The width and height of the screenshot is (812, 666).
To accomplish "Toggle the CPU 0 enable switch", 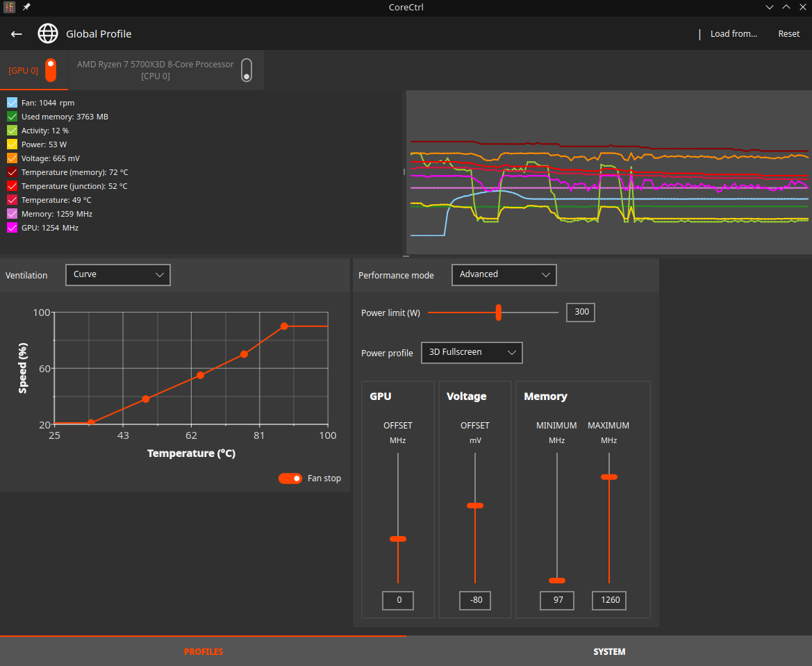I will click(247, 70).
